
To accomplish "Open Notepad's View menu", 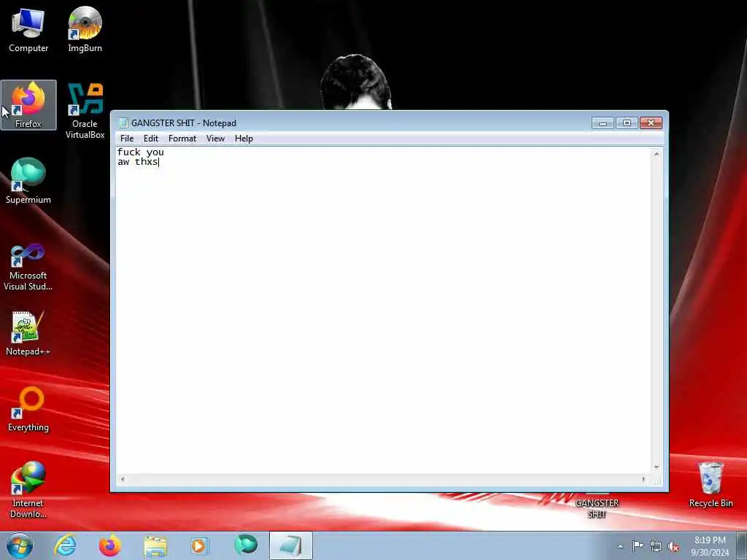I will pos(215,139).
